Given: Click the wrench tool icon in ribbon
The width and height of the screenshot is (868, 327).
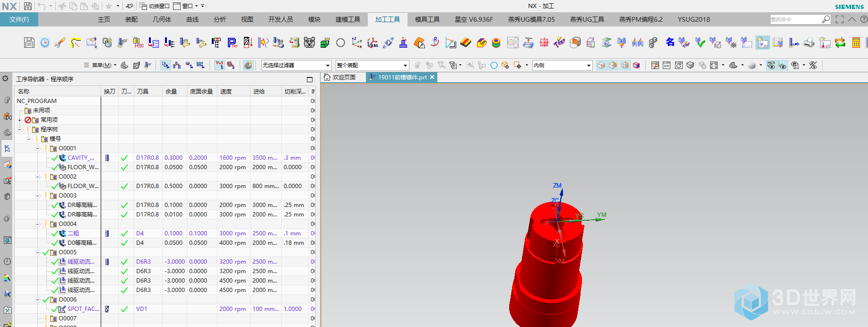Looking at the screenshot, I should pos(60,43).
